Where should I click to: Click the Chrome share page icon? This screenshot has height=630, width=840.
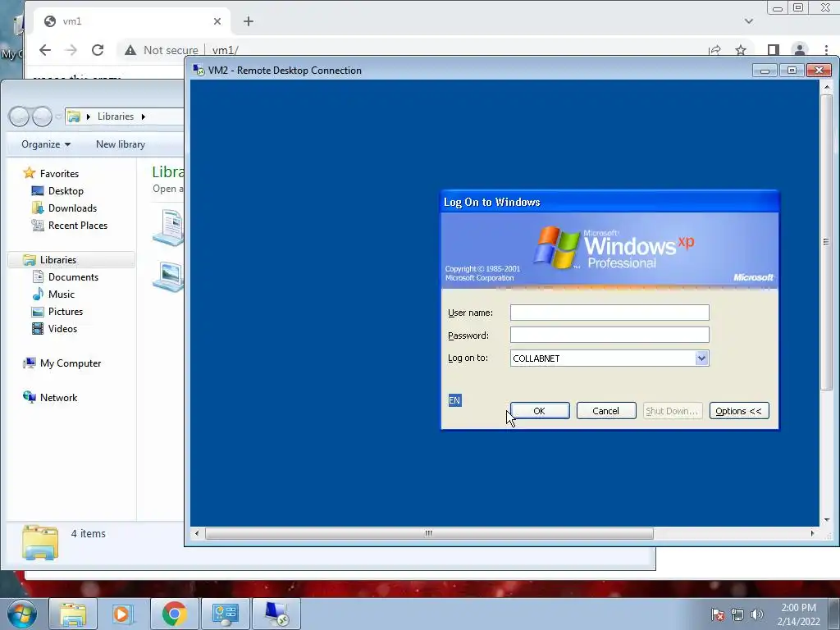[714, 50]
